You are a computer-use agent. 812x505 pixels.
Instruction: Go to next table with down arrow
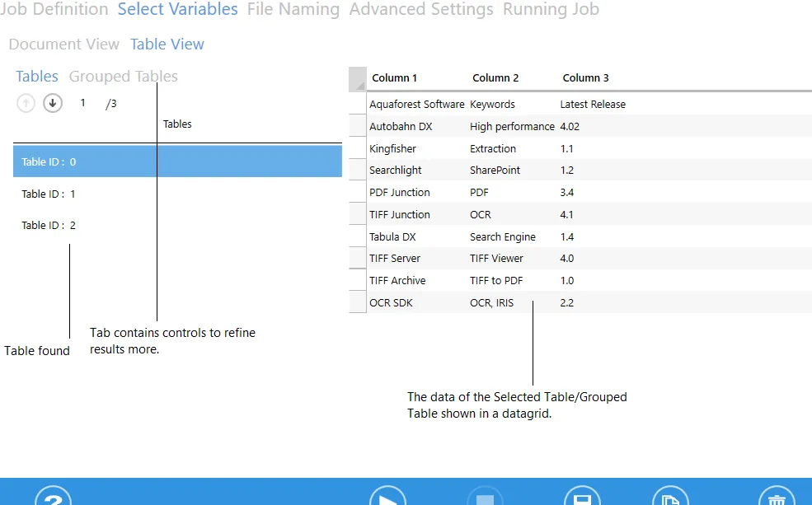point(53,104)
